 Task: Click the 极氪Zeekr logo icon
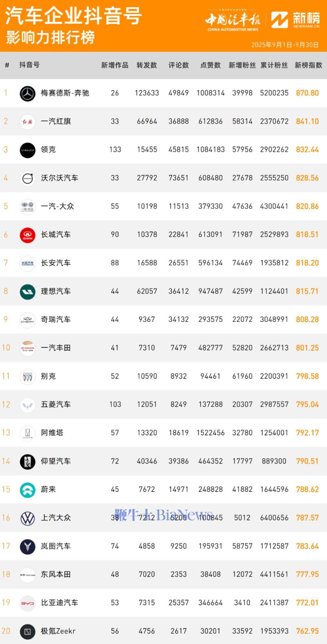point(27,632)
